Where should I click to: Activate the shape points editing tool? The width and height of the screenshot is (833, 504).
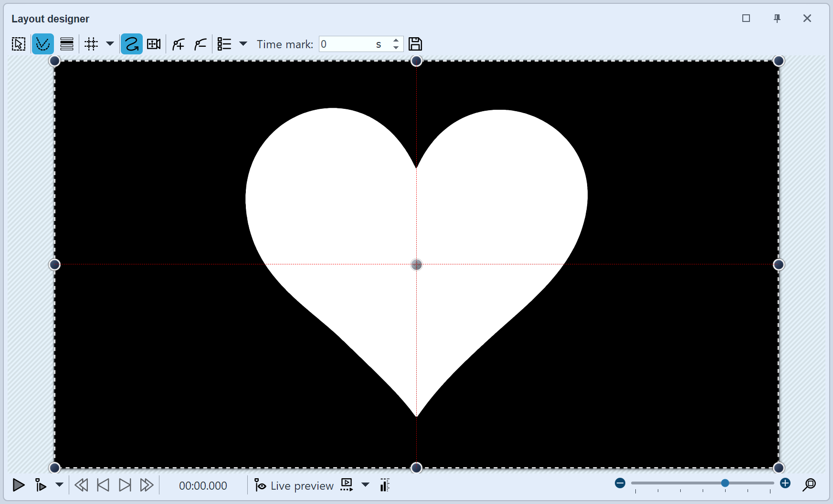click(x=42, y=43)
